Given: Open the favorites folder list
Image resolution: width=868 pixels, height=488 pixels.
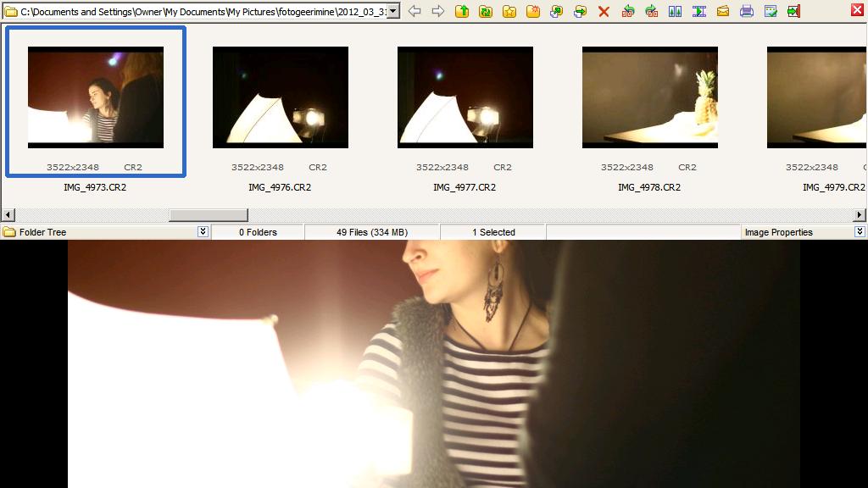Looking at the screenshot, I should pos(509,11).
